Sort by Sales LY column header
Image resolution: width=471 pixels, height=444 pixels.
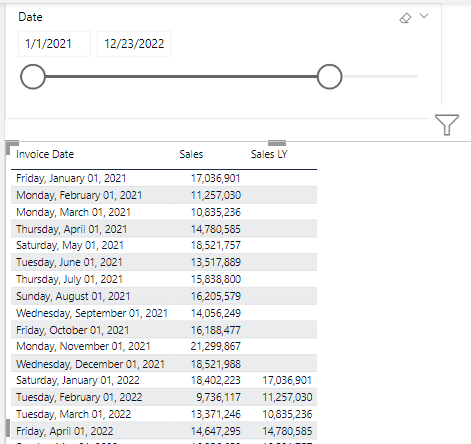(x=269, y=154)
